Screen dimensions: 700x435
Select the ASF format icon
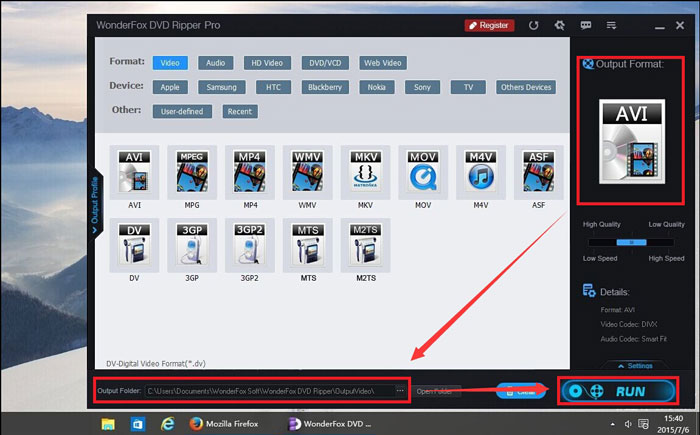[x=538, y=172]
